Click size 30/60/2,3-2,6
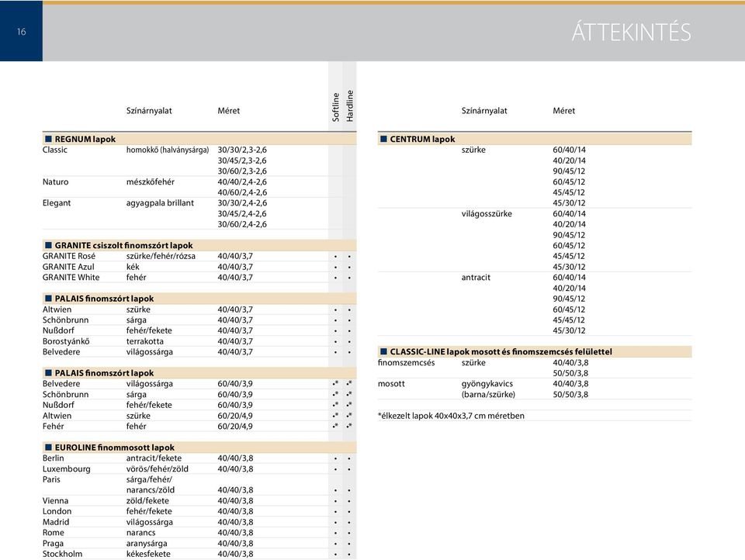The image size is (745, 560). 242,171
